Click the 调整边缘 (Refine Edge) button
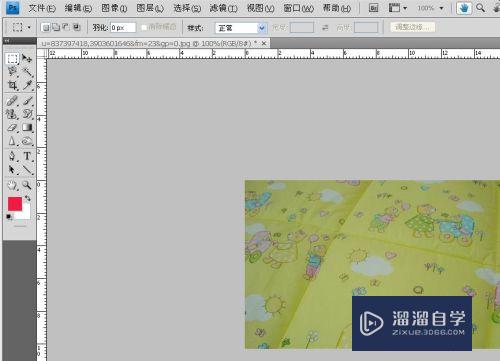The width and height of the screenshot is (500, 361). (413, 27)
